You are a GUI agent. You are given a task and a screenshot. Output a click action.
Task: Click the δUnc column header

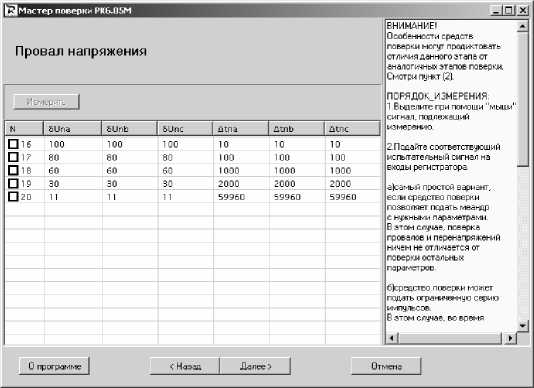pyautogui.click(x=185, y=129)
